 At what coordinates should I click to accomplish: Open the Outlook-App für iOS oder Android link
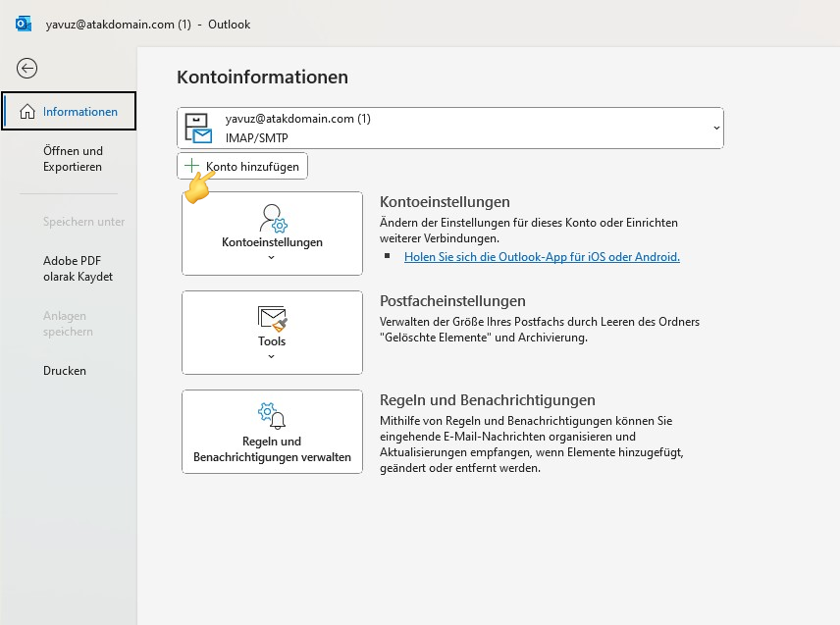pos(542,257)
